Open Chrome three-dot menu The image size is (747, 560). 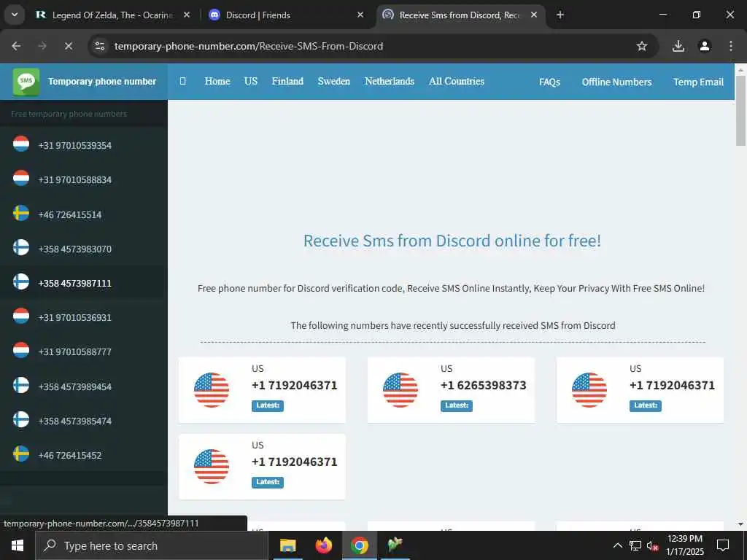tap(731, 46)
